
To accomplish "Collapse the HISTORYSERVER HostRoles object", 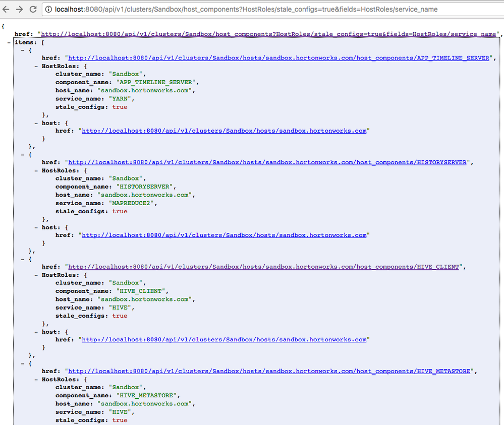I will [x=35, y=170].
